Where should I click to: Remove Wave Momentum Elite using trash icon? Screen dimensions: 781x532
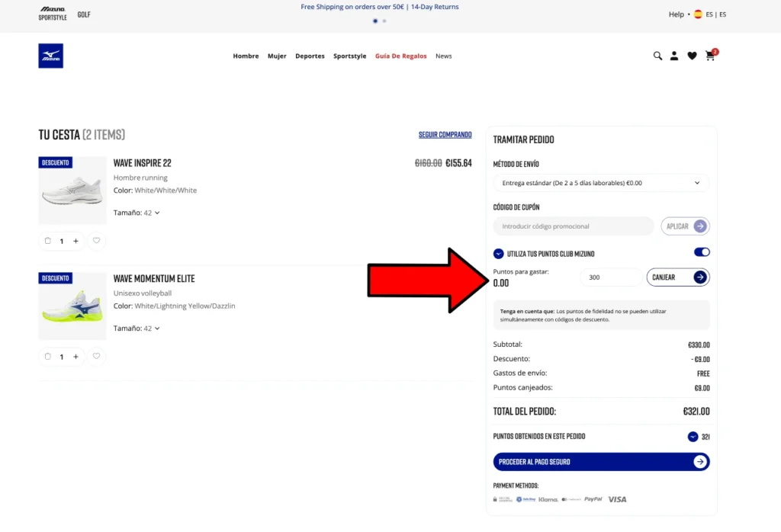pyautogui.click(x=47, y=356)
